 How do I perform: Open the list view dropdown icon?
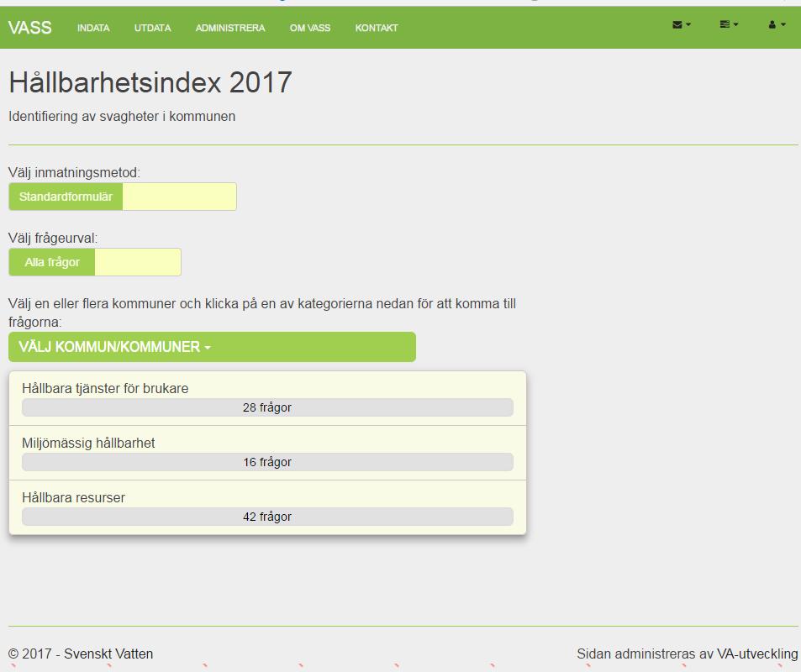(729, 24)
